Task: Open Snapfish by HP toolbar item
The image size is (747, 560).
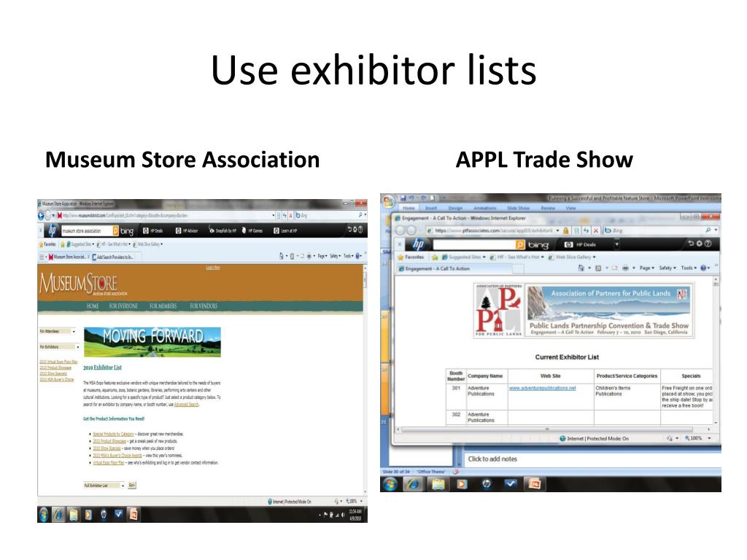Action: point(222,231)
